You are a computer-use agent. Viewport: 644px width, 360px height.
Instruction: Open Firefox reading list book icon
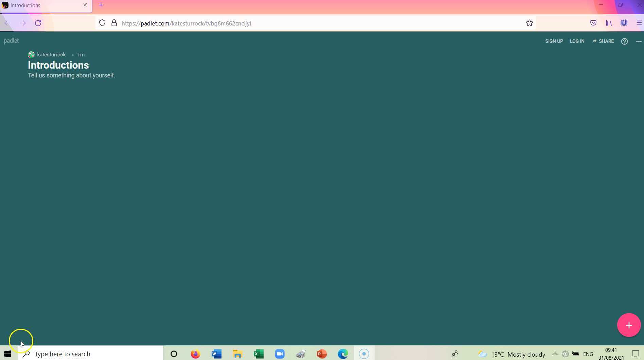(624, 23)
